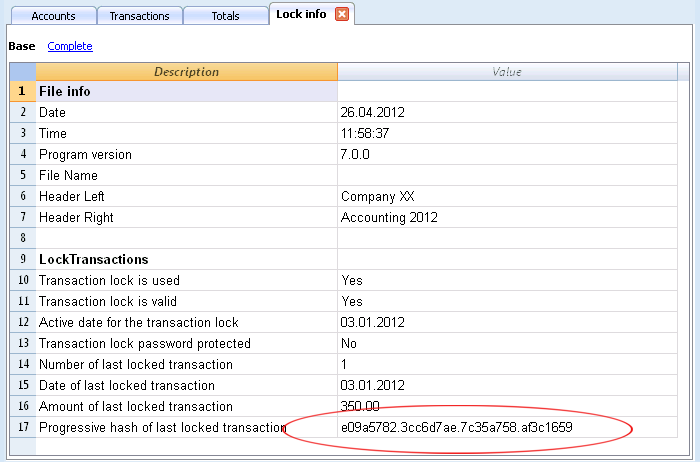
Task: Open the Transactions tab
Action: (x=139, y=16)
